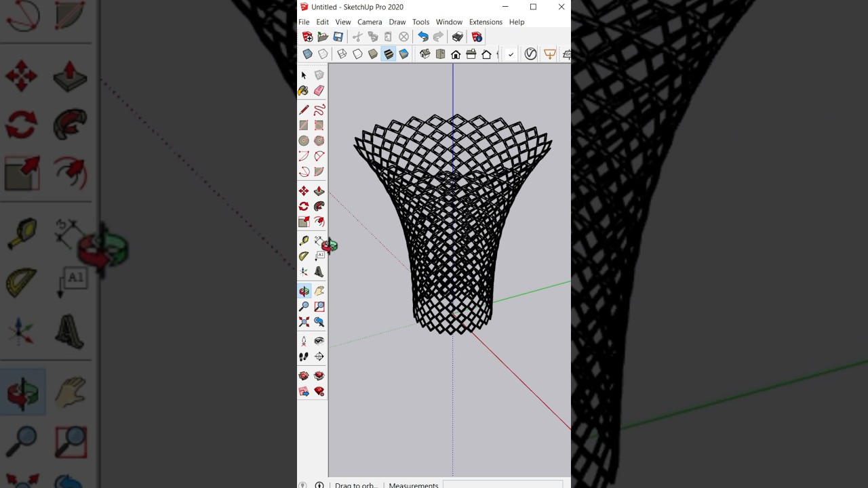Activate the Move tool

coord(304,191)
